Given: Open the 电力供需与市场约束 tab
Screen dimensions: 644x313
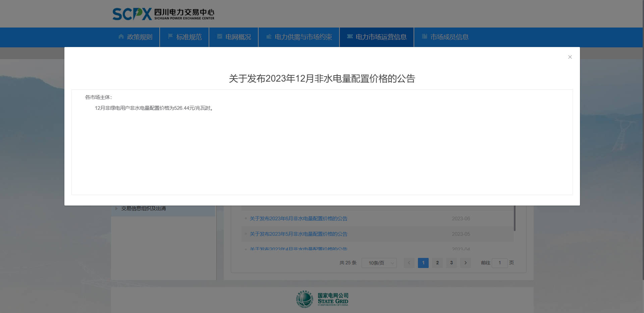Looking at the screenshot, I should point(299,37).
